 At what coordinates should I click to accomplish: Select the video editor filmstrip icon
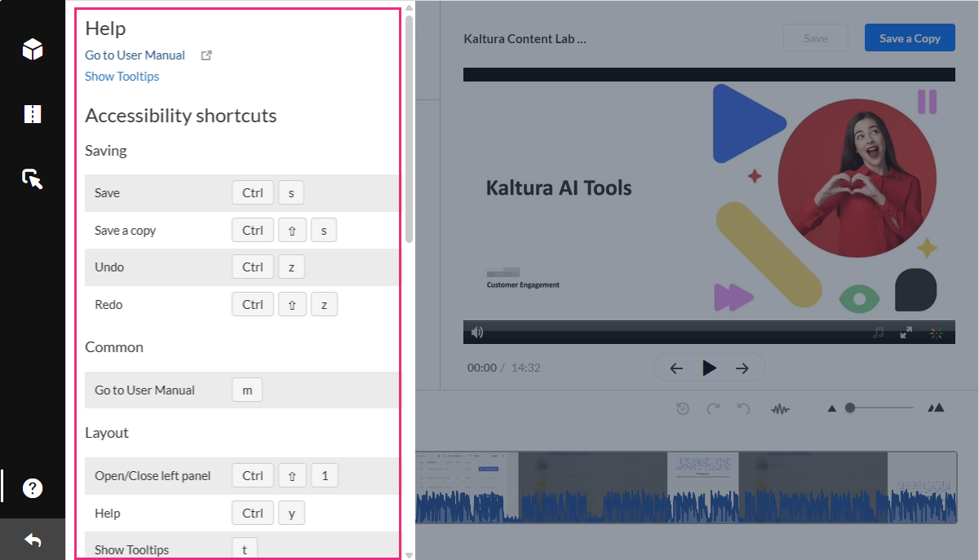coord(33,114)
